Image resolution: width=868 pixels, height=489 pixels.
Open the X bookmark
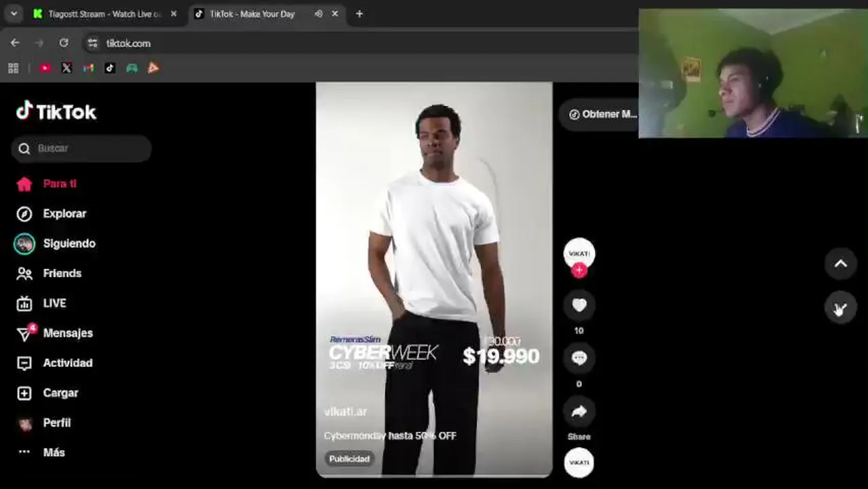click(x=67, y=68)
